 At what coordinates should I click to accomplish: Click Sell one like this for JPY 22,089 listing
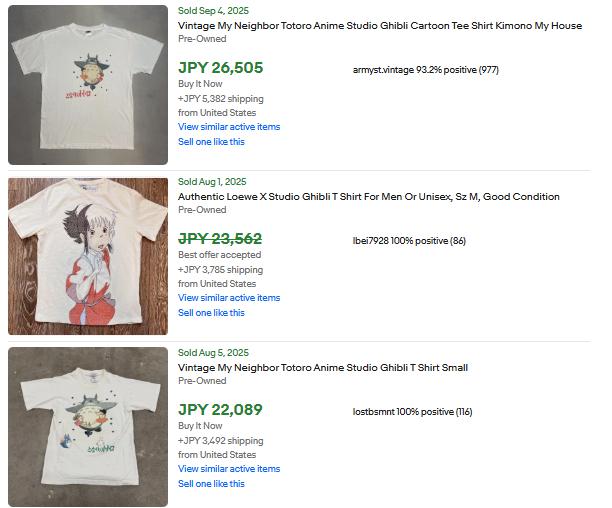coord(211,484)
